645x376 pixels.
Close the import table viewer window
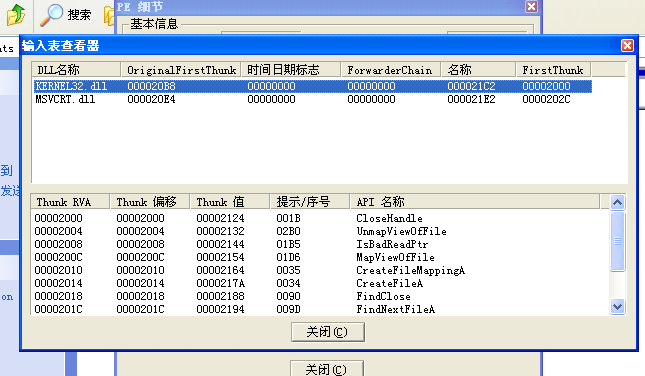tap(627, 46)
